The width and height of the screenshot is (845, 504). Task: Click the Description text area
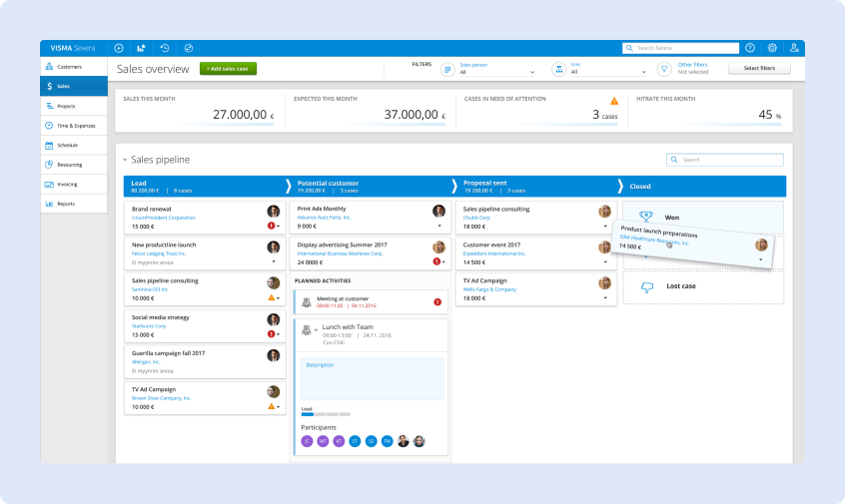point(373,378)
